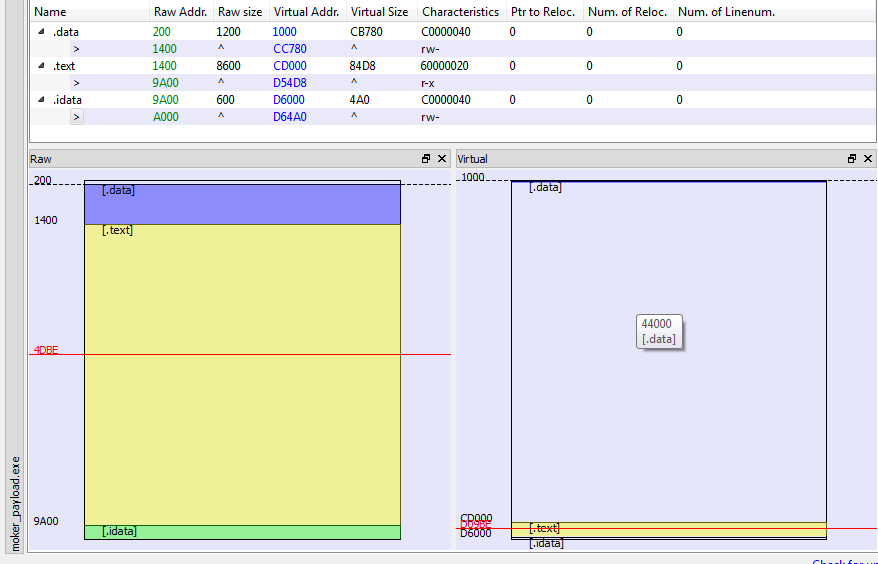Collapse the .text section row
This screenshot has height=564, width=878.
41,66
